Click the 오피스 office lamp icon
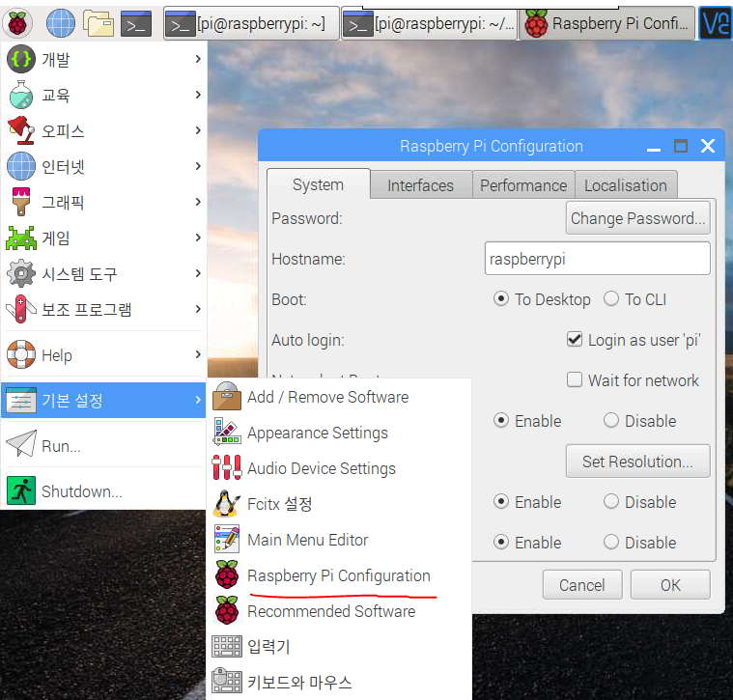 (20, 130)
